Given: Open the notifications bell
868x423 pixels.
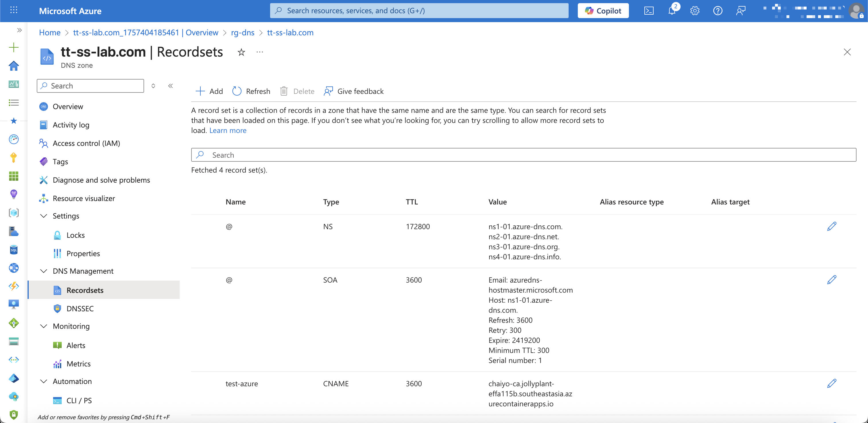Looking at the screenshot, I should pos(672,11).
